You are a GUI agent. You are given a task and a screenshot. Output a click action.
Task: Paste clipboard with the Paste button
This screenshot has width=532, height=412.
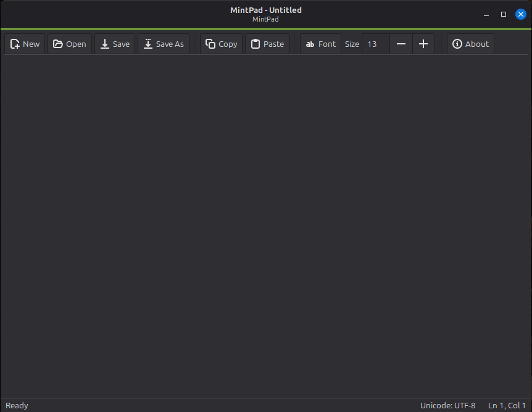pyautogui.click(x=267, y=44)
